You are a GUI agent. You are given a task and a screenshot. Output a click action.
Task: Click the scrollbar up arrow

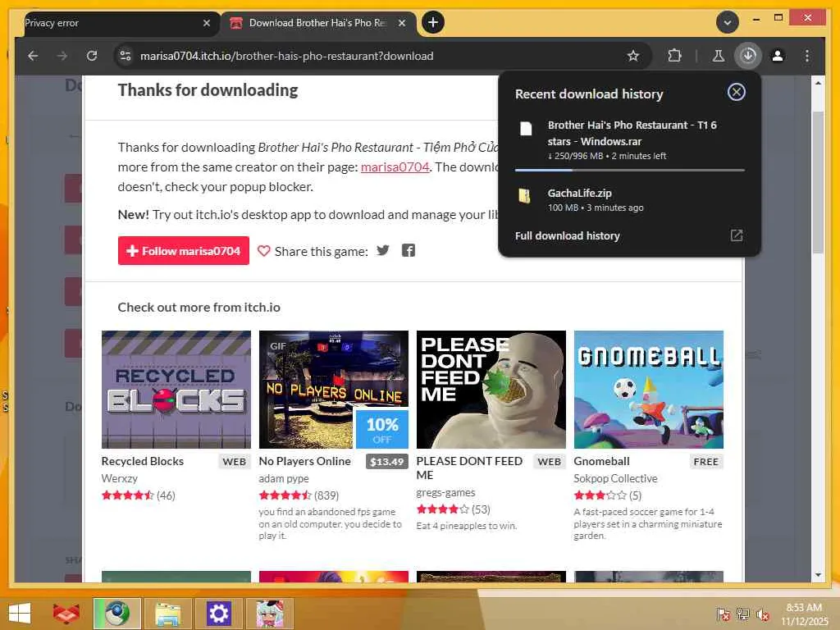tap(818, 83)
